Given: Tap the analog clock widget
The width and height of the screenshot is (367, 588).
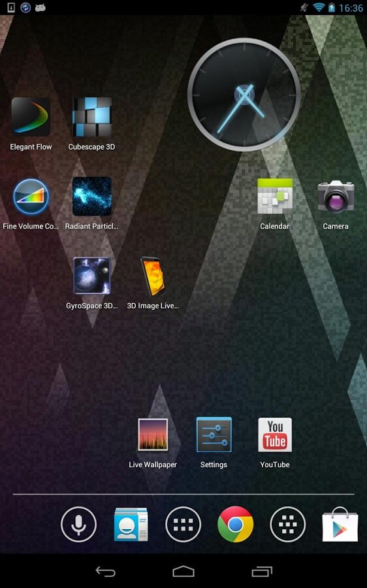Looking at the screenshot, I should click(x=244, y=95).
